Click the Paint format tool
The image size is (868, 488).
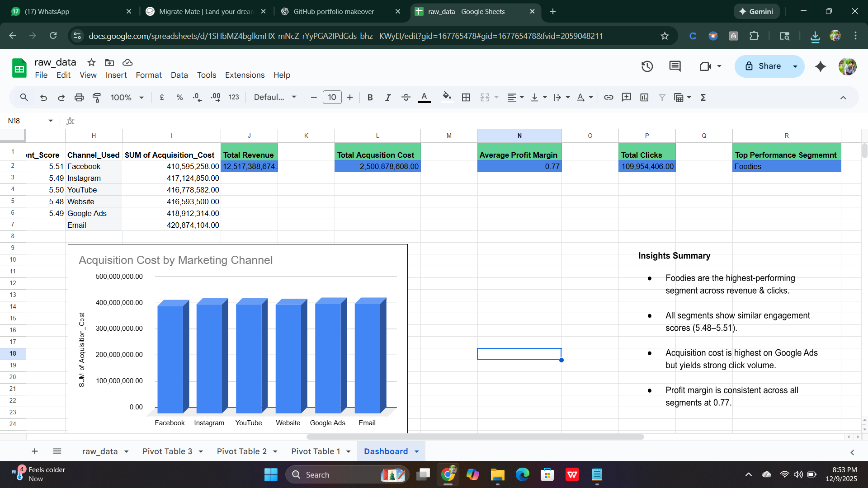pos(96,97)
